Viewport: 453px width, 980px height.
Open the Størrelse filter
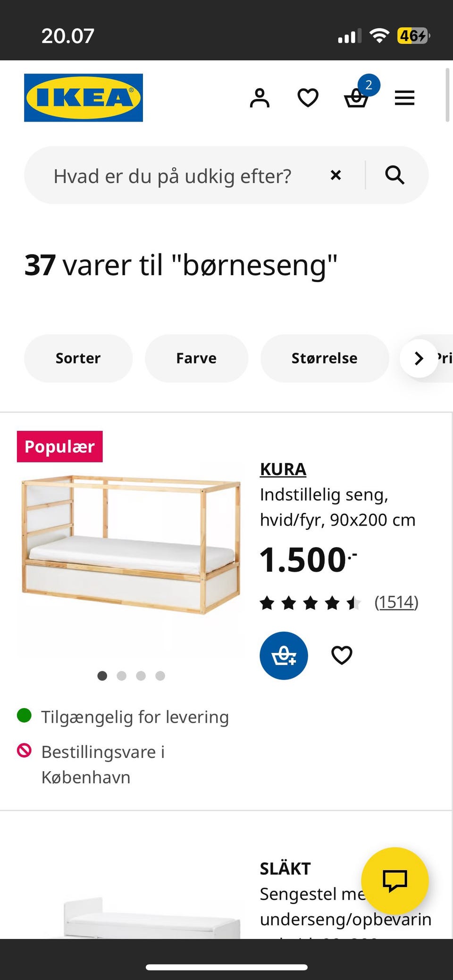[x=324, y=358]
